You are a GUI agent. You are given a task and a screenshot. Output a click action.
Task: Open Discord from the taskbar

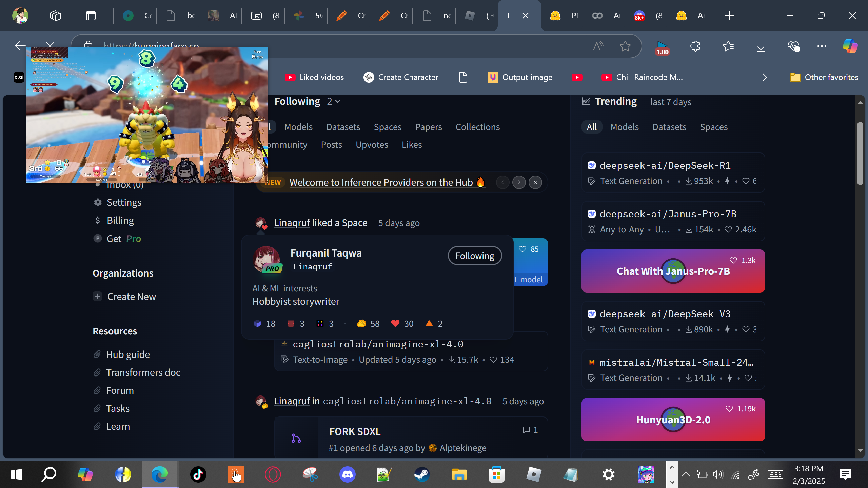pos(348,474)
